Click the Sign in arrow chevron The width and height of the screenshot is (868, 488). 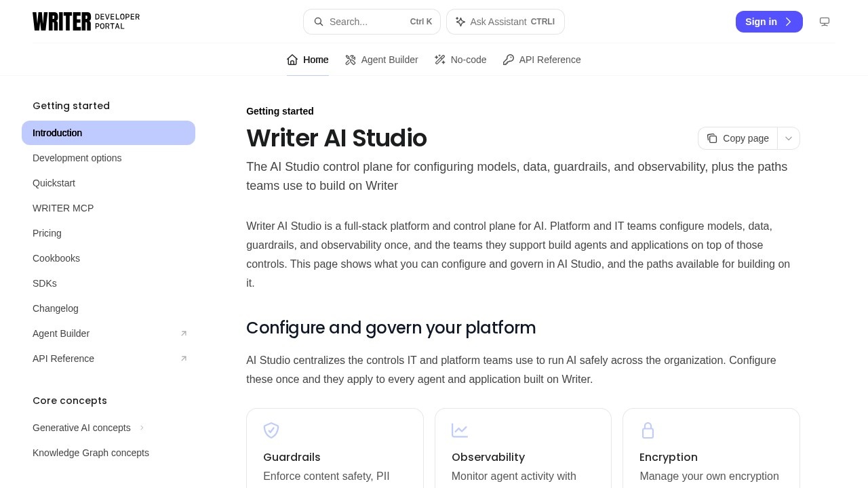pyautogui.click(x=788, y=22)
